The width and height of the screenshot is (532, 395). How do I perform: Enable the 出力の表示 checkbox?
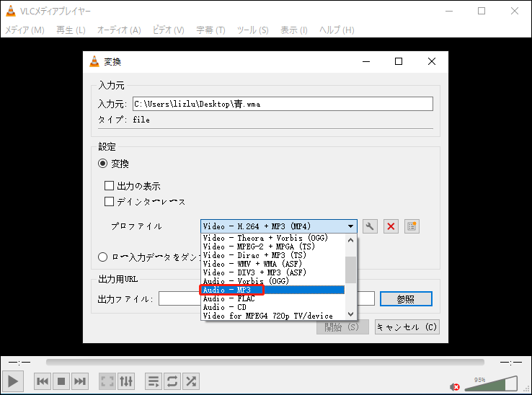pos(109,186)
